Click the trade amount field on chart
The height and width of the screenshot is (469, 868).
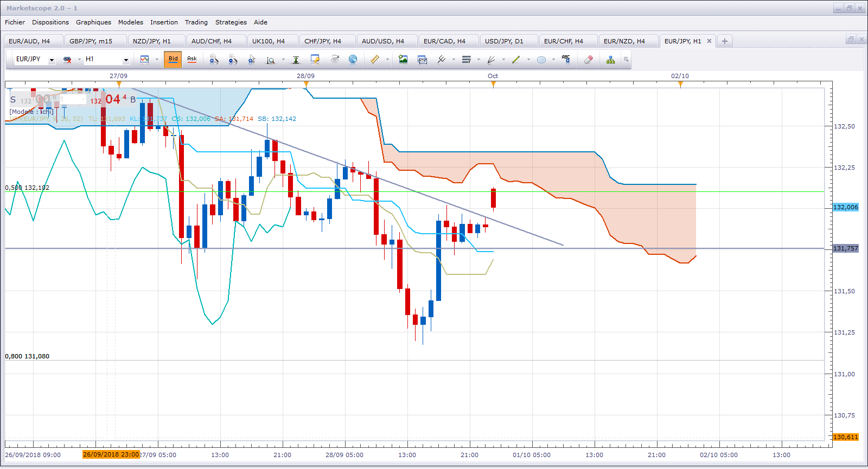73,100
